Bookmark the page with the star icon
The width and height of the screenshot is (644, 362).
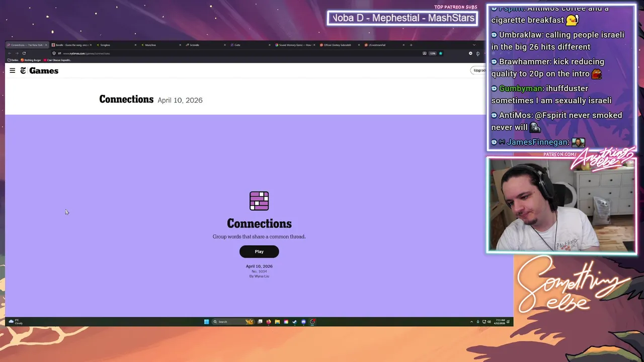tap(441, 53)
